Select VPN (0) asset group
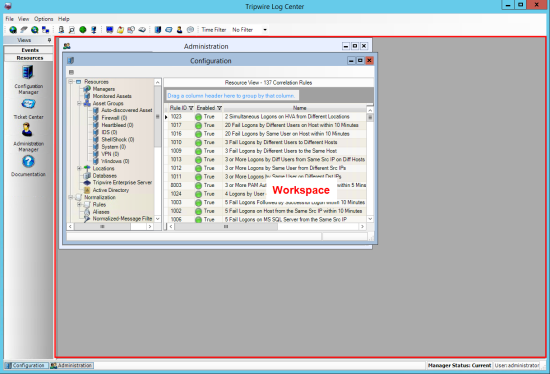Image resolution: width=550 pixels, height=374 pixels. 110,154
